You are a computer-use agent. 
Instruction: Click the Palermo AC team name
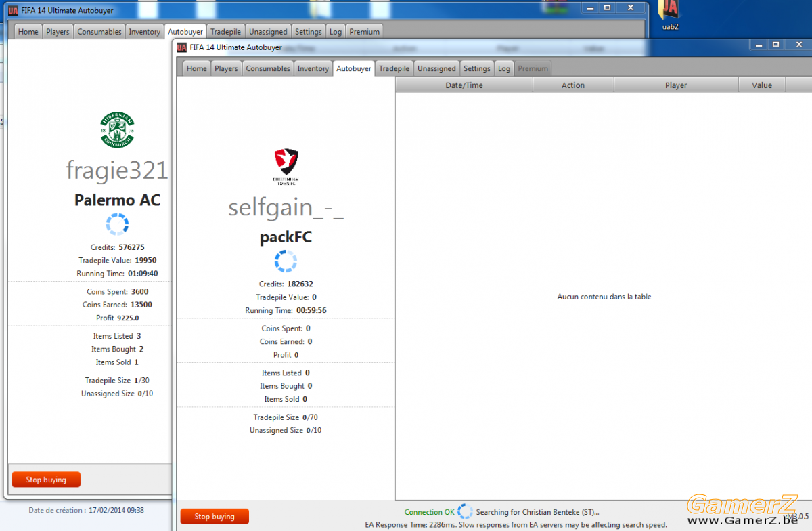coord(117,200)
